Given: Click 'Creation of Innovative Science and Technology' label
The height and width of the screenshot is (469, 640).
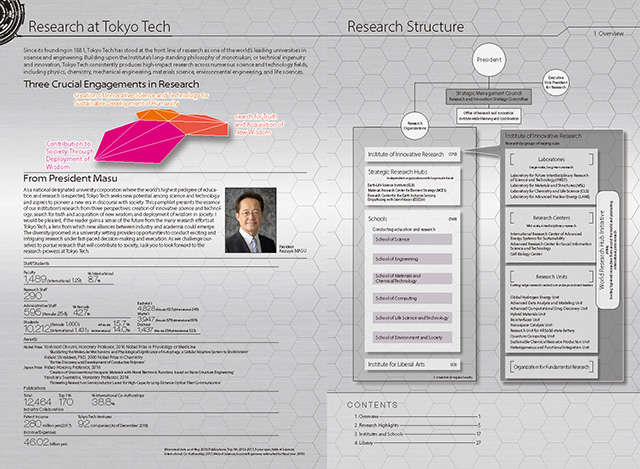Looking at the screenshot, I should coord(141,99).
